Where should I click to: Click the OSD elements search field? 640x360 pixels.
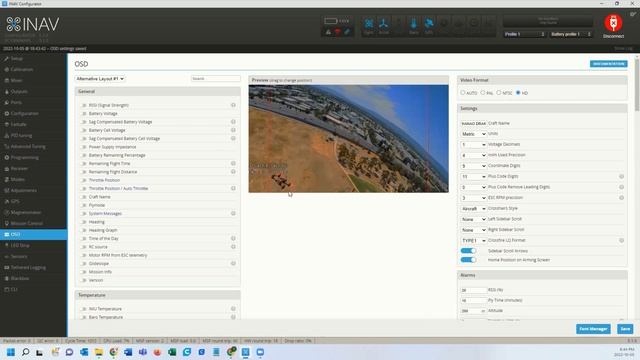click(216, 78)
